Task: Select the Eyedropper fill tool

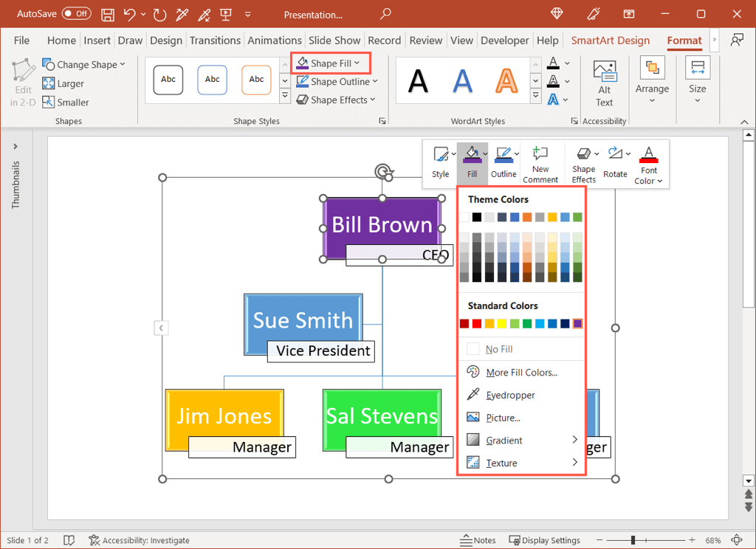Action: coord(510,396)
